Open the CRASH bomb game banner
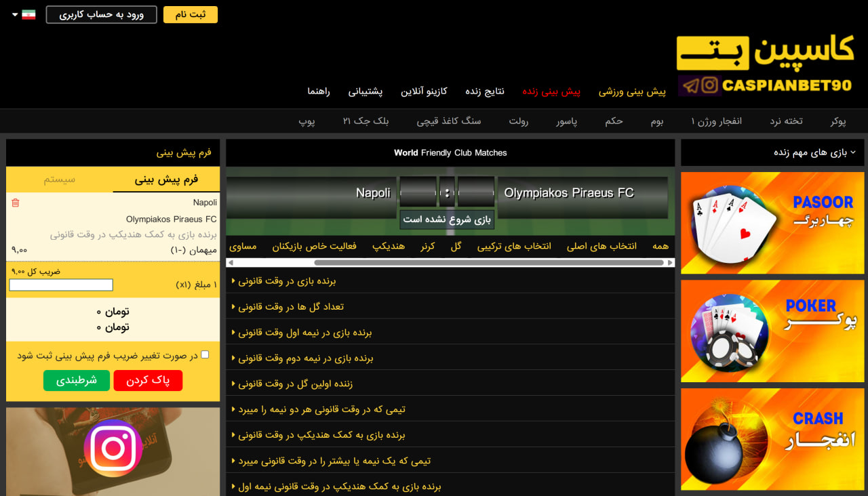 [x=772, y=438]
